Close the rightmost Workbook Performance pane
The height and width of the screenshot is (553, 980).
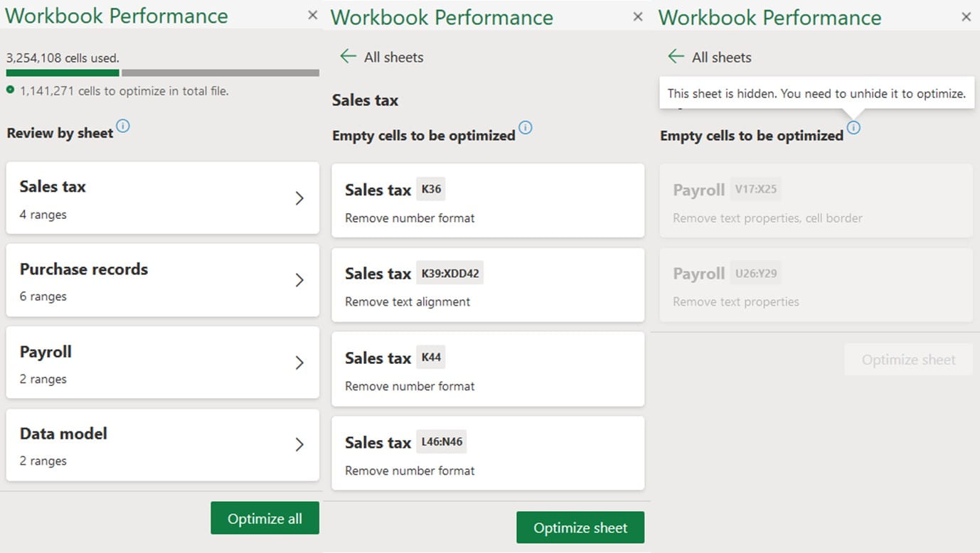pos(966,16)
